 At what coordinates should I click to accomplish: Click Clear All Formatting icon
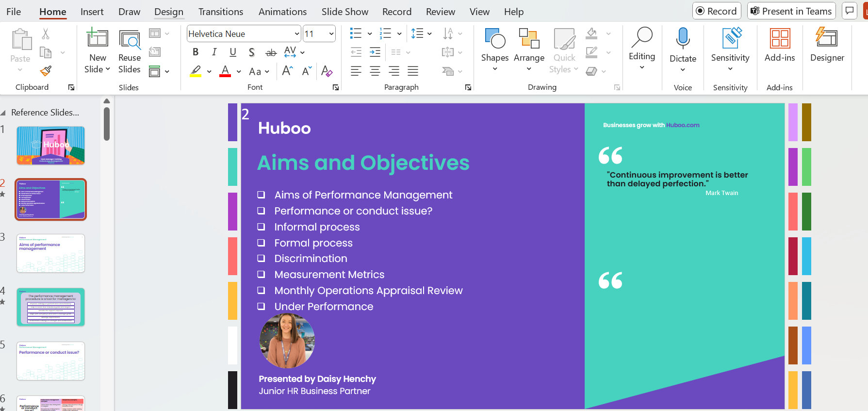tap(327, 71)
